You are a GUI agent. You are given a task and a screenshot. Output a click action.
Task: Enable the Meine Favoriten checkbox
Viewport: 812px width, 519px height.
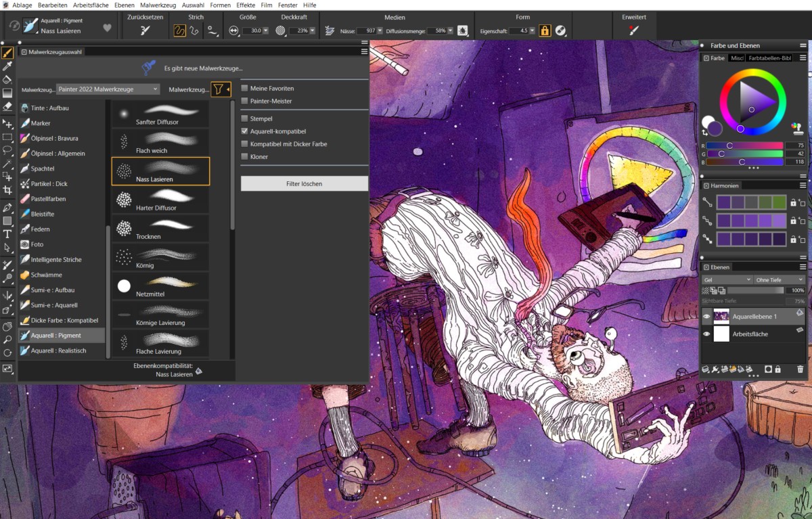[245, 89]
